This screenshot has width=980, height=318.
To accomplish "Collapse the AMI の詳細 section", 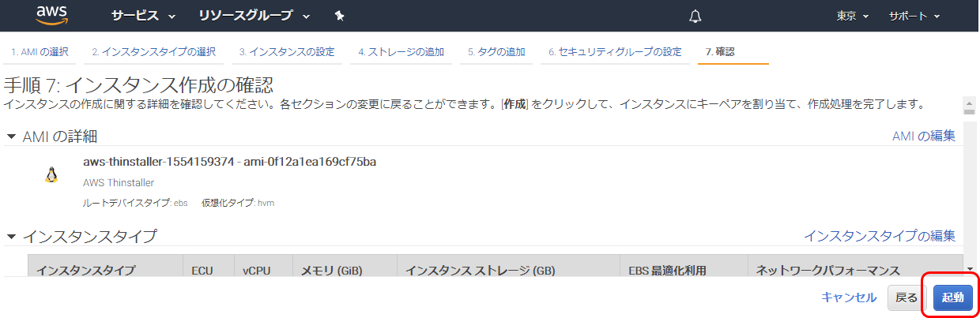I will pyautogui.click(x=11, y=137).
